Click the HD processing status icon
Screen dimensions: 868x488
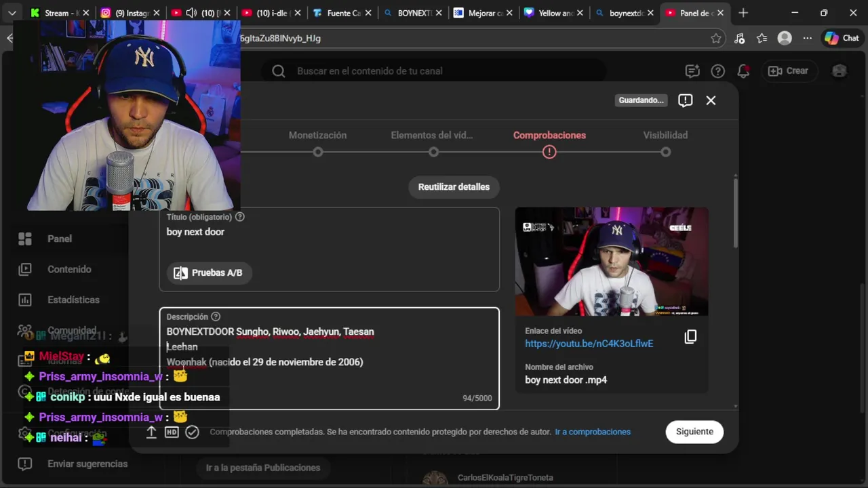coord(172,432)
